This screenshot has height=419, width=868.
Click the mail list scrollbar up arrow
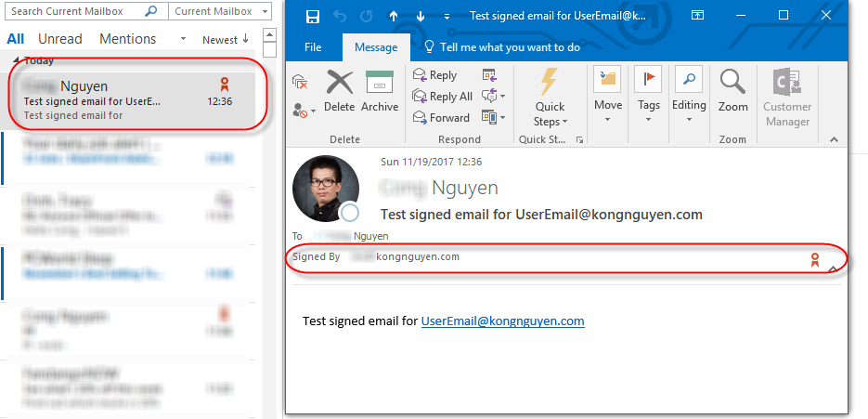(x=269, y=34)
